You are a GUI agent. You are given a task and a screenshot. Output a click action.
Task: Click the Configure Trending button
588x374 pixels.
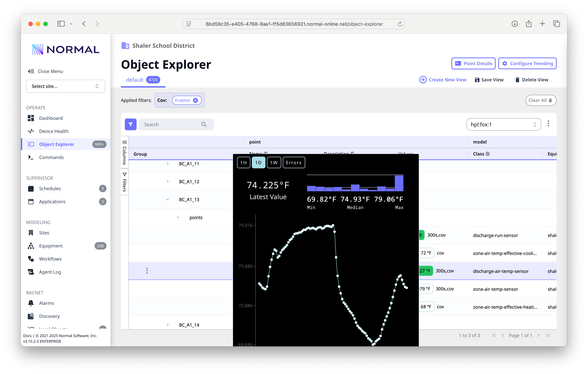pyautogui.click(x=527, y=63)
